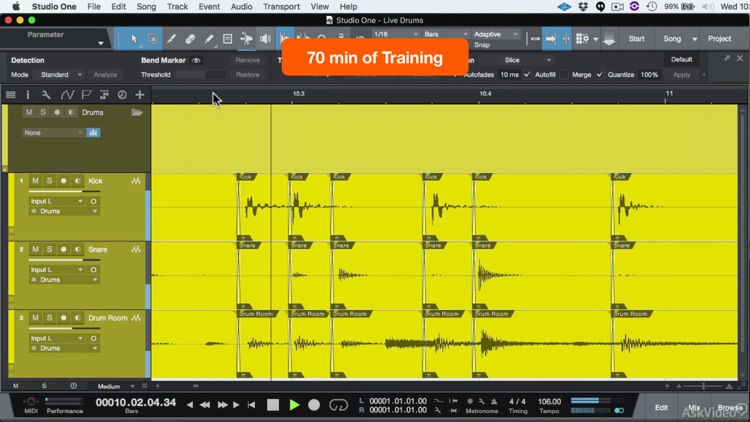Open the Track menu

coord(177,7)
